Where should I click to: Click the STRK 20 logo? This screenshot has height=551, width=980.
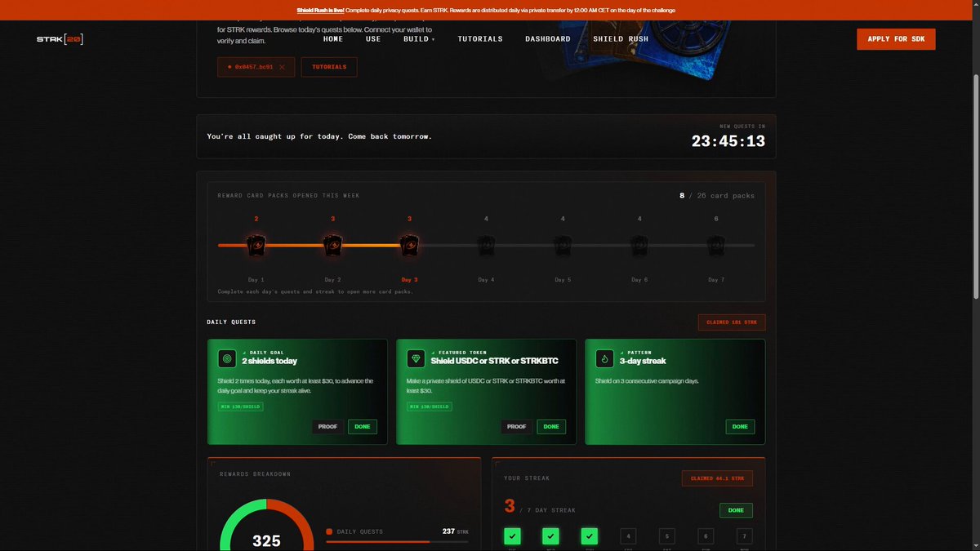coord(60,39)
